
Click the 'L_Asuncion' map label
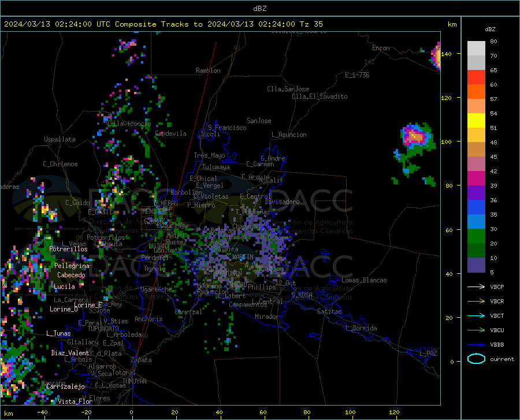289,135
